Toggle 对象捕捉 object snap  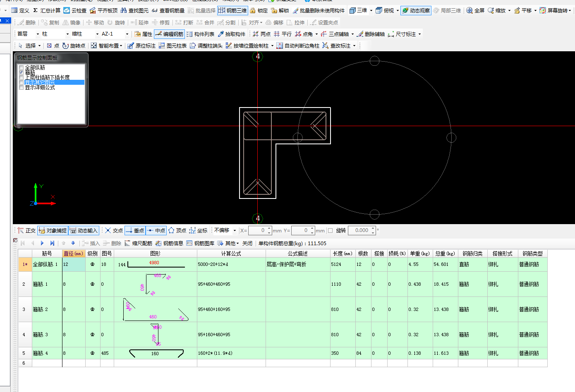coord(53,230)
